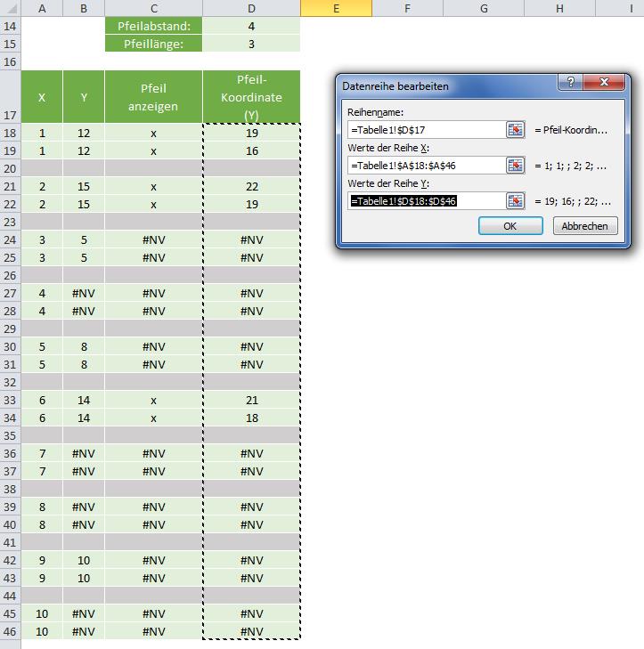Click range selector icon for Werte der Reihe Y

coord(515,201)
